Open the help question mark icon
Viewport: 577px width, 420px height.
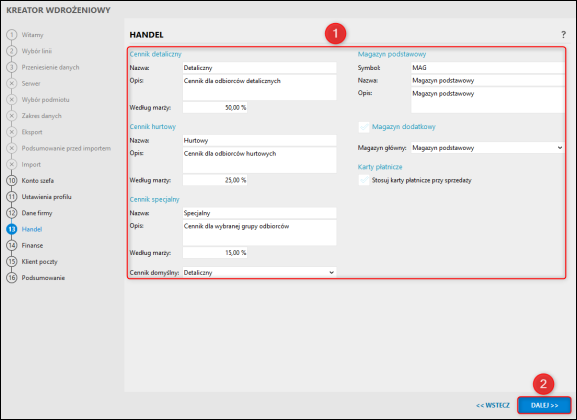pyautogui.click(x=563, y=35)
